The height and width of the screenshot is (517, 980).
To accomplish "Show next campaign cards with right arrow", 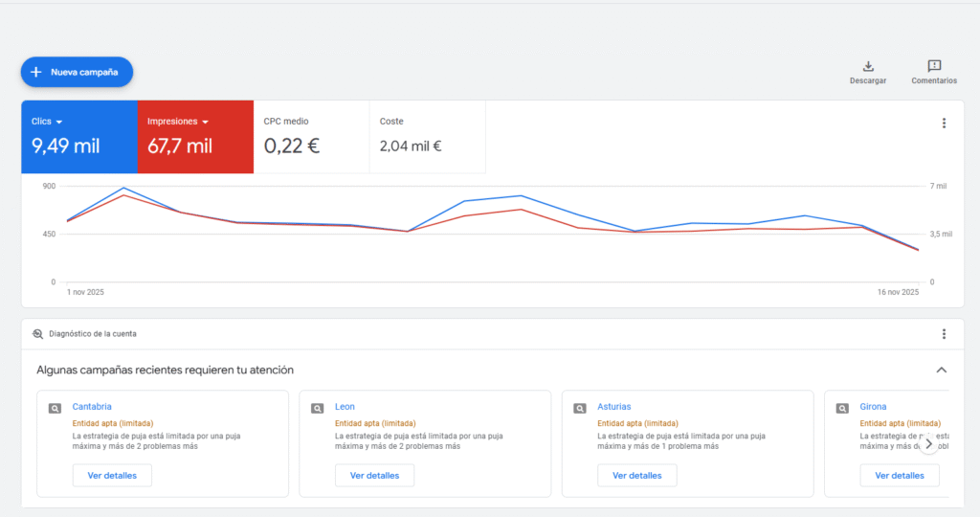I will pyautogui.click(x=928, y=443).
